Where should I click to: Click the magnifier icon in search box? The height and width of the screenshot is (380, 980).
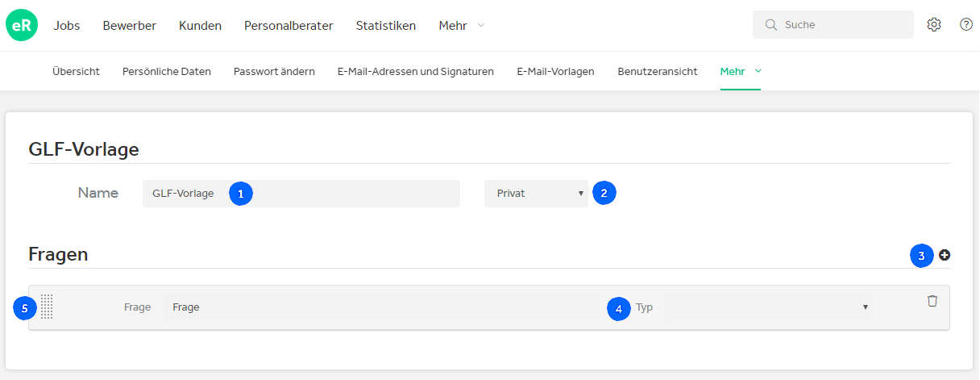770,25
